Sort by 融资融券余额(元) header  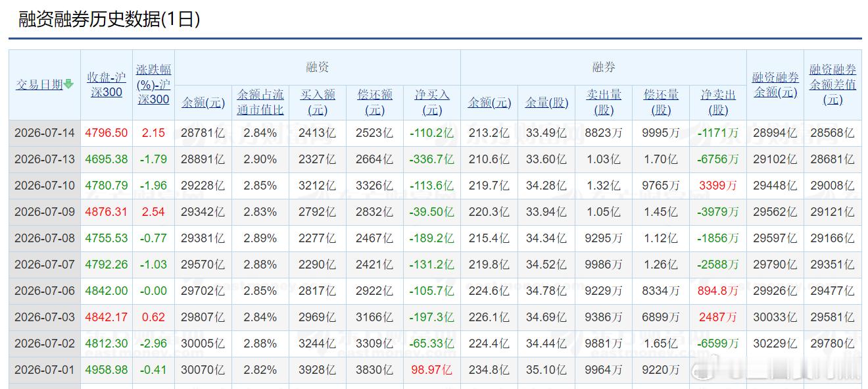775,84
